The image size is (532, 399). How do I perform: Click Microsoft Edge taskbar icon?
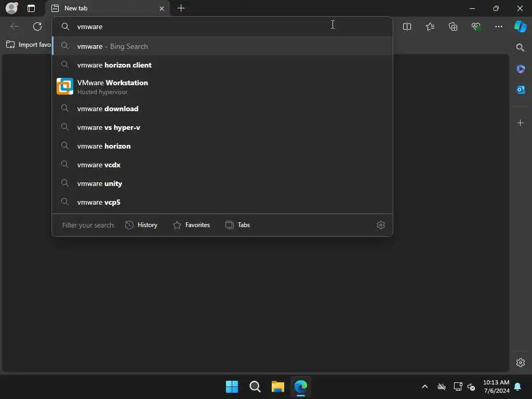pyautogui.click(x=301, y=387)
